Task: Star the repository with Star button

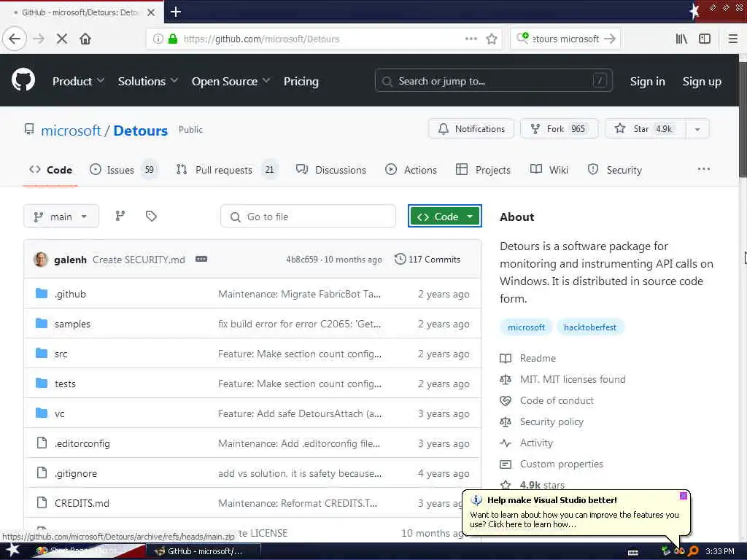Action: (x=645, y=128)
